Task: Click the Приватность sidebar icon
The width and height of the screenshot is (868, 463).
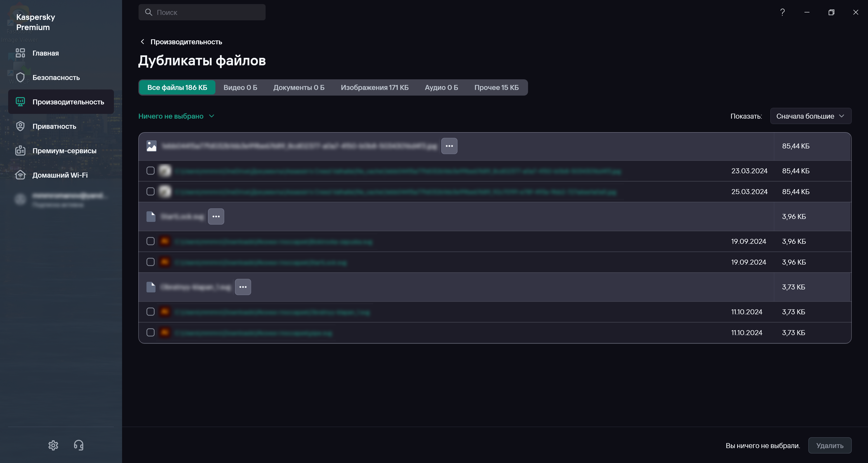Action: point(20,126)
